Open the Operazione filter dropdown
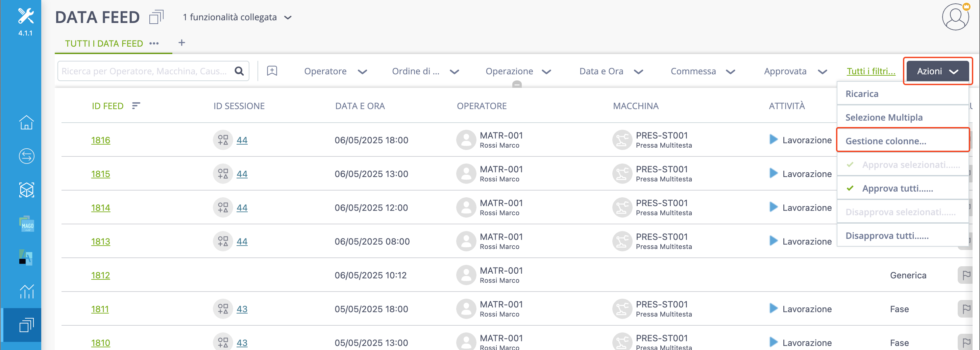 tap(518, 71)
